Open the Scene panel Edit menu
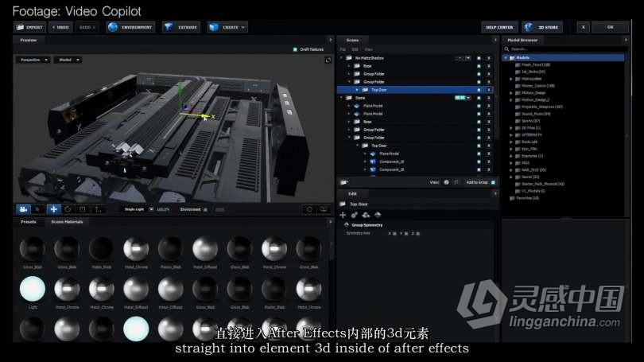 (355, 49)
